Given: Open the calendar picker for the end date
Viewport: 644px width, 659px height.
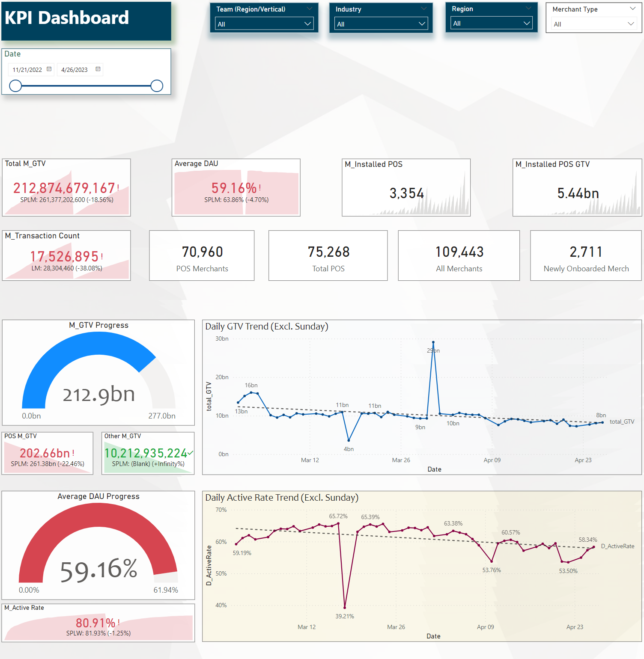Looking at the screenshot, I should (x=98, y=69).
